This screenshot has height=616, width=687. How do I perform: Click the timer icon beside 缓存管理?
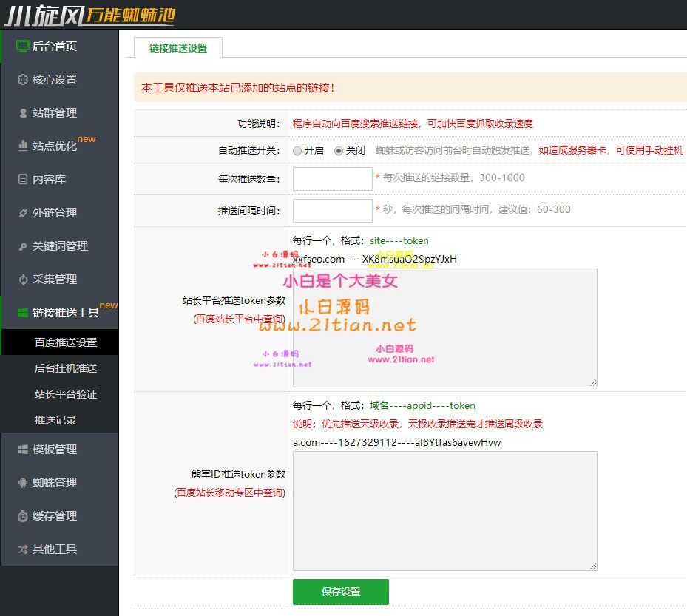click(x=23, y=515)
